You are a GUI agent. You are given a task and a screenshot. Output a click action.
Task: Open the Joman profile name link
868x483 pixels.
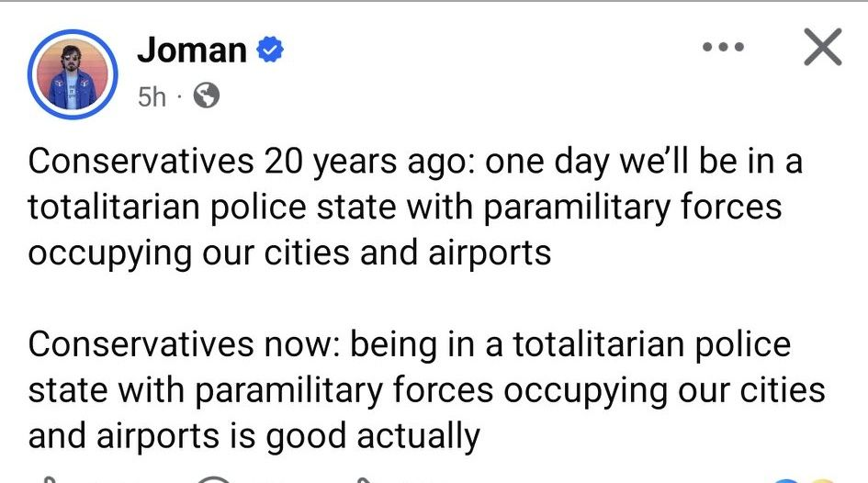click(x=192, y=51)
